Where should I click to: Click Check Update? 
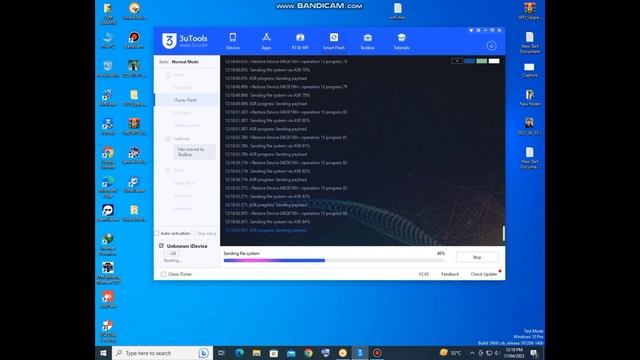tap(484, 274)
